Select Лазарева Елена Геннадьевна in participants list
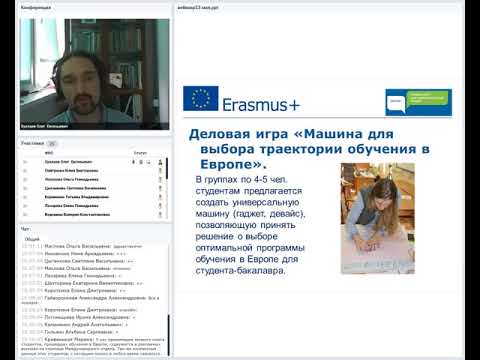Image resolution: width=480 pixels, height=360 pixels. click(71, 206)
